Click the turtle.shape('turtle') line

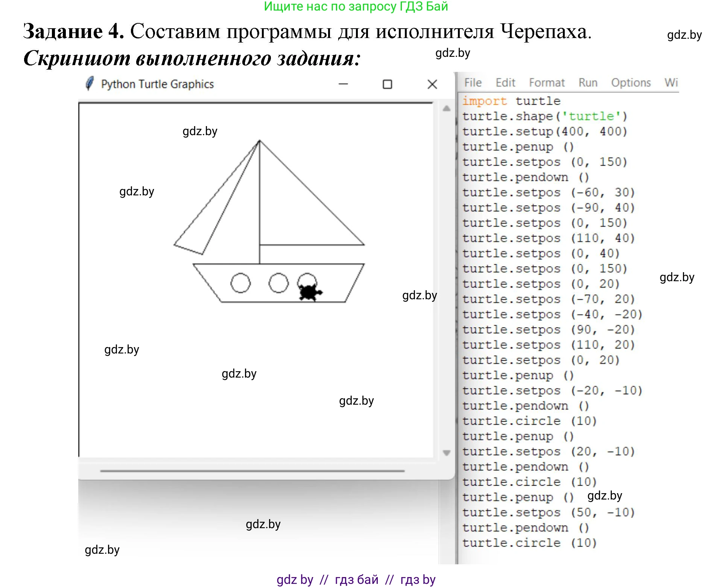[x=546, y=116]
